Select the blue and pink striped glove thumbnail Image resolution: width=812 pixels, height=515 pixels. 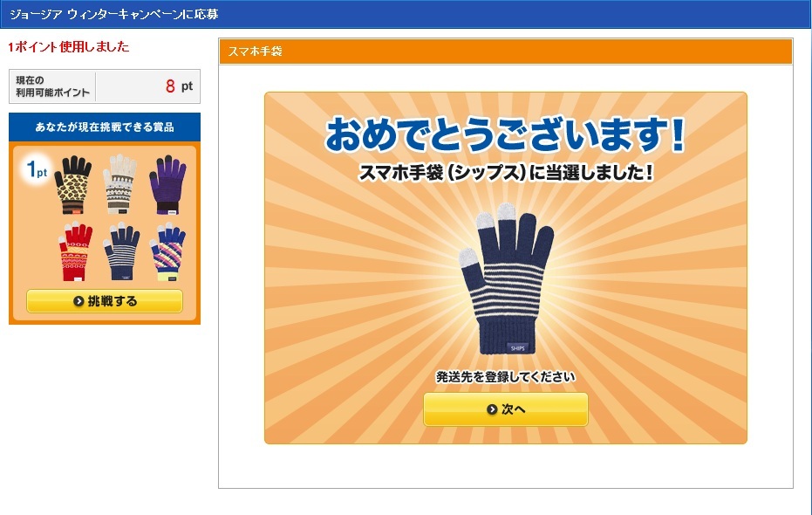167,251
